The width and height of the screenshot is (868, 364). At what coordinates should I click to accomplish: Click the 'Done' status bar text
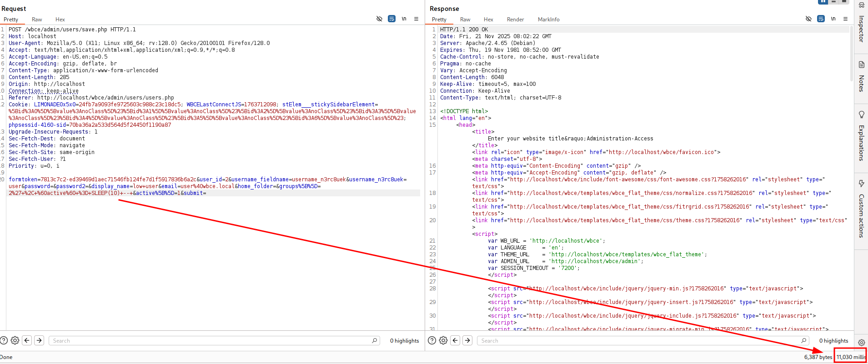[6, 357]
